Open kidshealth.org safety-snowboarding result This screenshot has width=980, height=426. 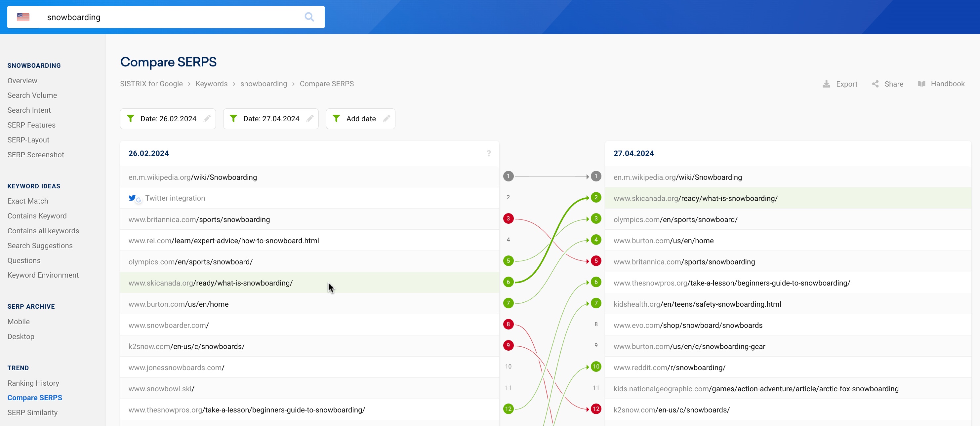[x=697, y=304]
